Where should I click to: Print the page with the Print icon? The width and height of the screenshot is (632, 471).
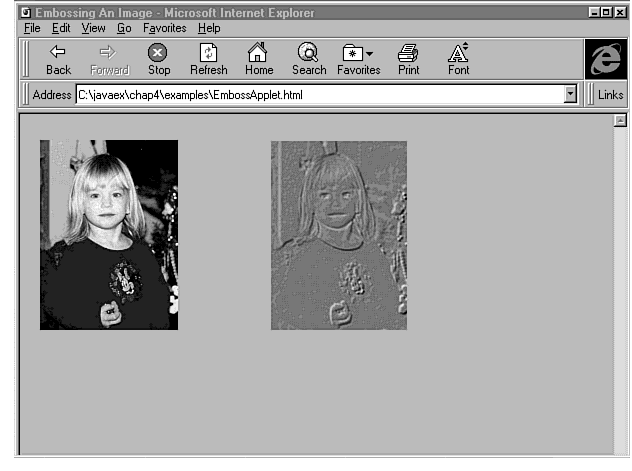pos(408,53)
